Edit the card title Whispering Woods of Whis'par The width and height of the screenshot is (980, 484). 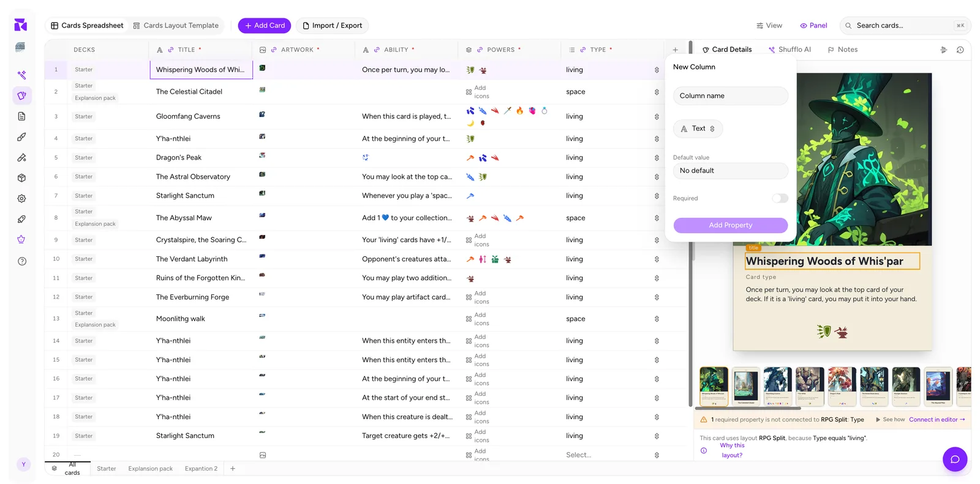click(x=832, y=261)
